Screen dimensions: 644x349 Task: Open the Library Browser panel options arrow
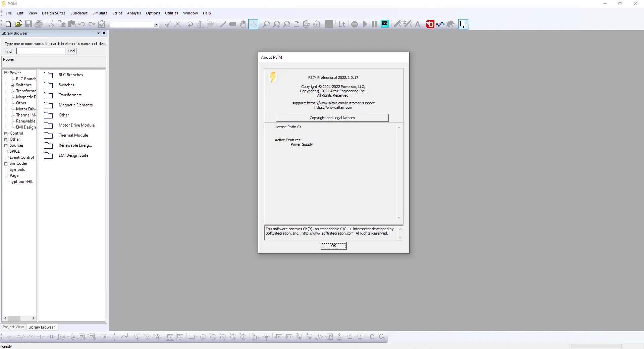click(x=98, y=33)
